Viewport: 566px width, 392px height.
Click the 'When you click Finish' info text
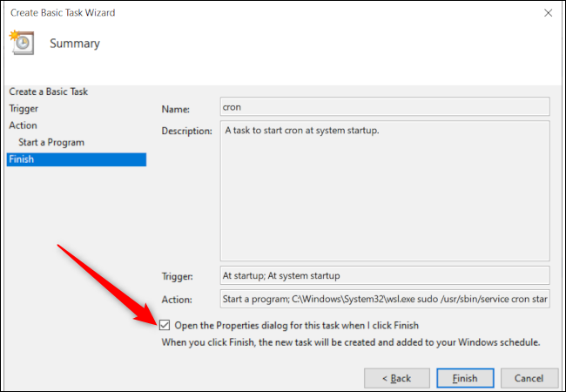351,342
